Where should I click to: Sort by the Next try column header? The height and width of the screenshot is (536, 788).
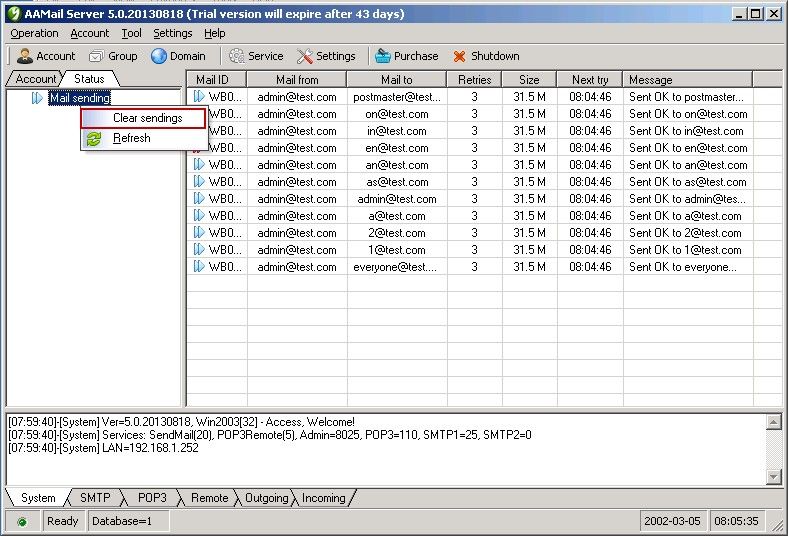(x=590, y=79)
